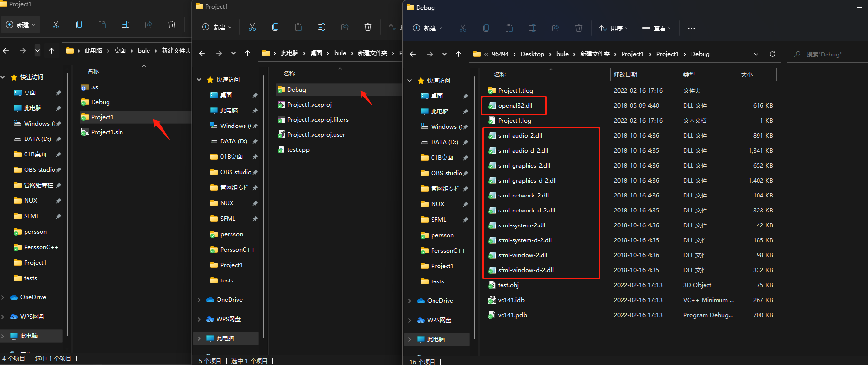Select test.cpp in middle Project1 window

(x=298, y=149)
